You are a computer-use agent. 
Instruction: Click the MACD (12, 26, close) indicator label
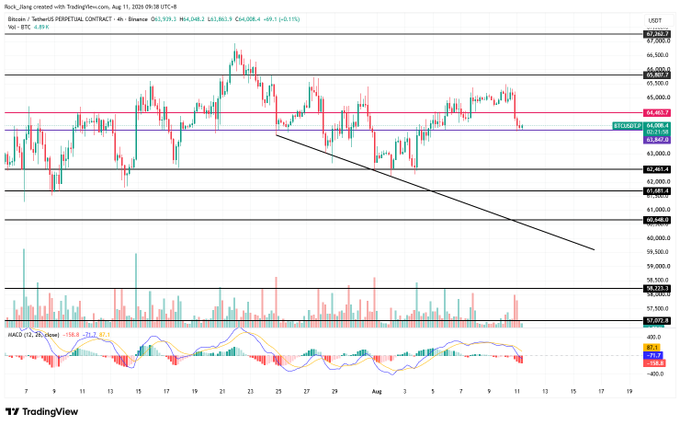[x=33, y=335]
